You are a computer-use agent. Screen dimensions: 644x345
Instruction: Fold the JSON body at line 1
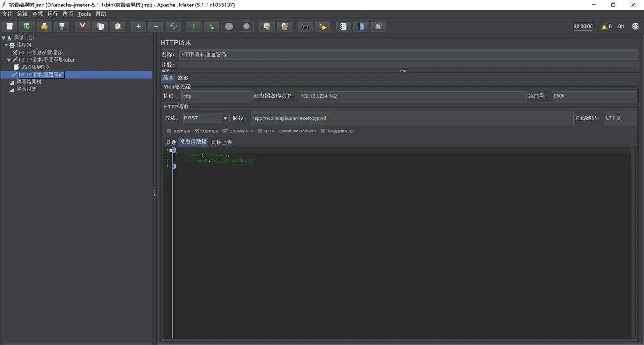click(171, 150)
